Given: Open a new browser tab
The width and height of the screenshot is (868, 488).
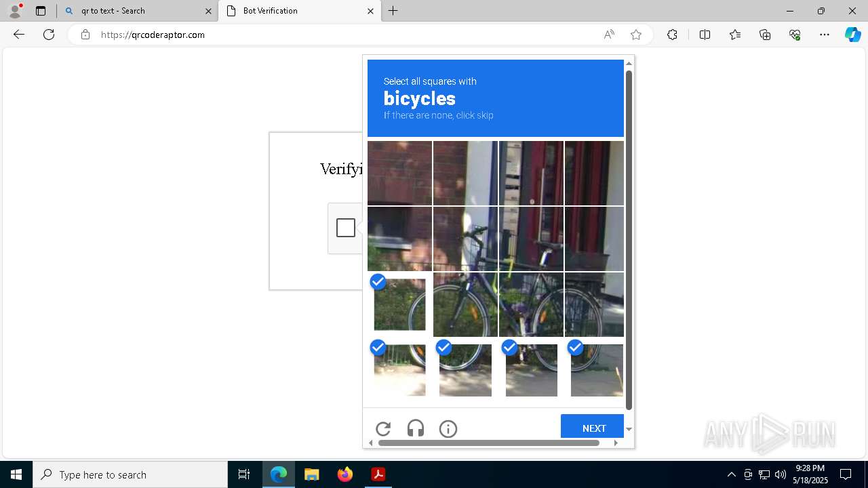Looking at the screenshot, I should pos(393,11).
